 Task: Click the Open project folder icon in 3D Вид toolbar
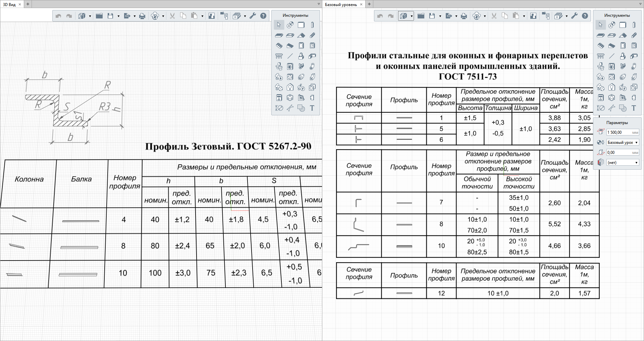tap(99, 16)
